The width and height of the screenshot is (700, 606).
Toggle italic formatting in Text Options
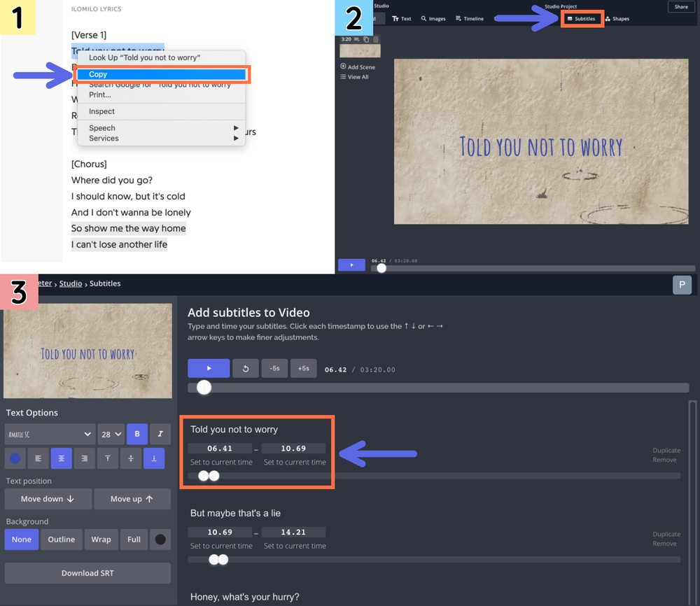click(x=160, y=434)
